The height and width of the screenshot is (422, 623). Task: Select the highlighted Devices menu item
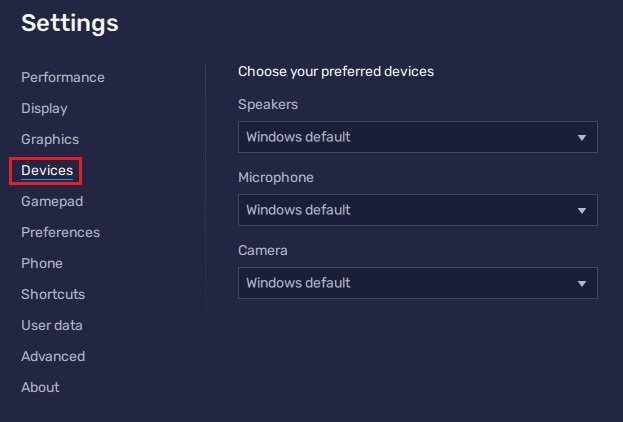coord(47,171)
